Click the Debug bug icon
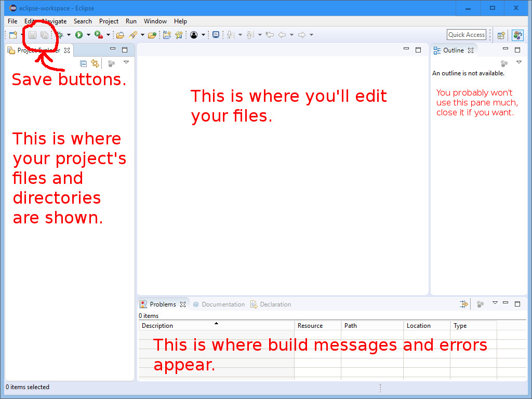The width and height of the screenshot is (532, 399). pyautogui.click(x=60, y=35)
